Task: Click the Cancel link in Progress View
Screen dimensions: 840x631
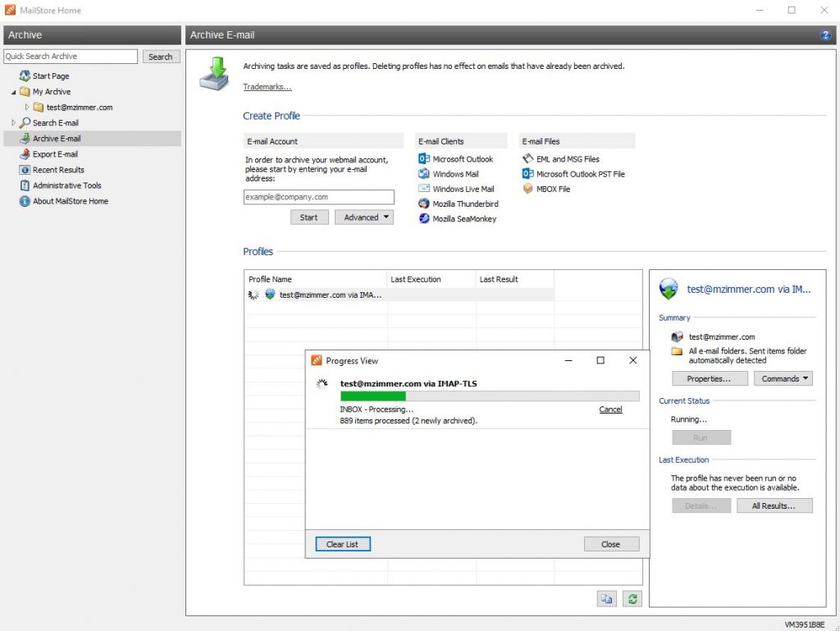Action: coord(610,409)
